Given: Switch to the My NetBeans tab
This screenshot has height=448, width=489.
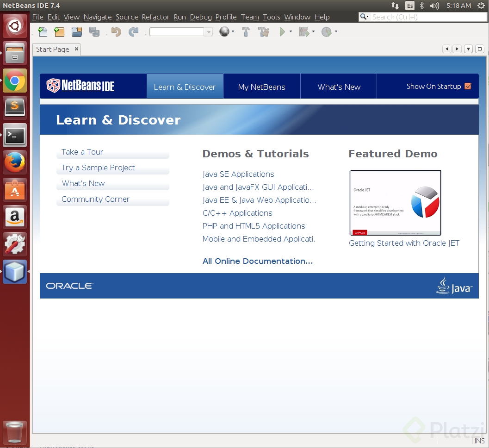Looking at the screenshot, I should click(x=262, y=87).
